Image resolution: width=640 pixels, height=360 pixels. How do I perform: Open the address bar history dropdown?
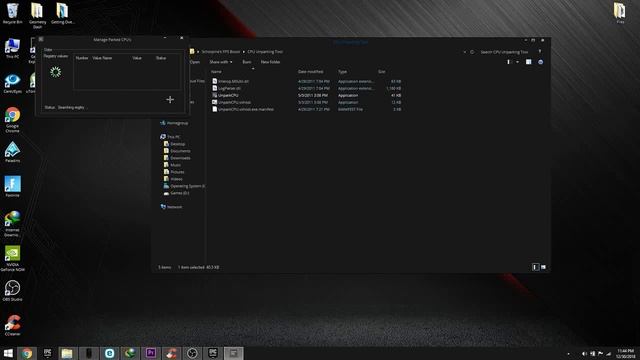[x=464, y=52]
